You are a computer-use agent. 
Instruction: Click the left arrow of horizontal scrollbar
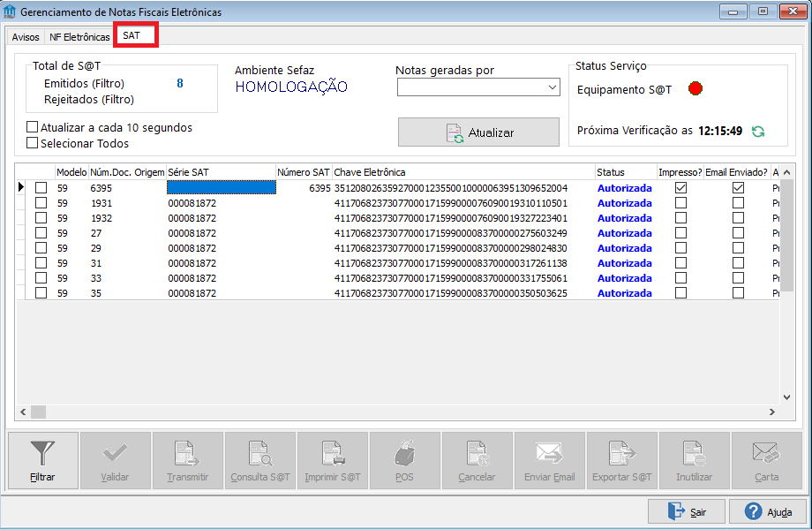23,412
